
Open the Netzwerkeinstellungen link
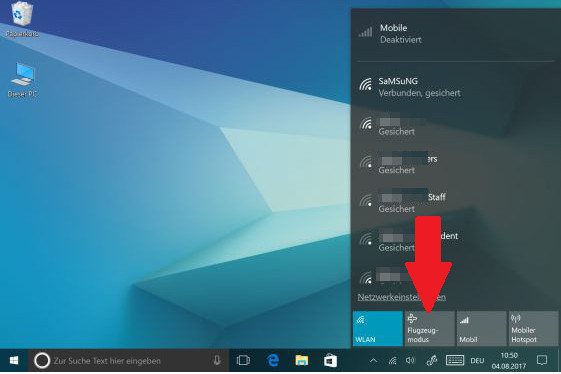[401, 297]
